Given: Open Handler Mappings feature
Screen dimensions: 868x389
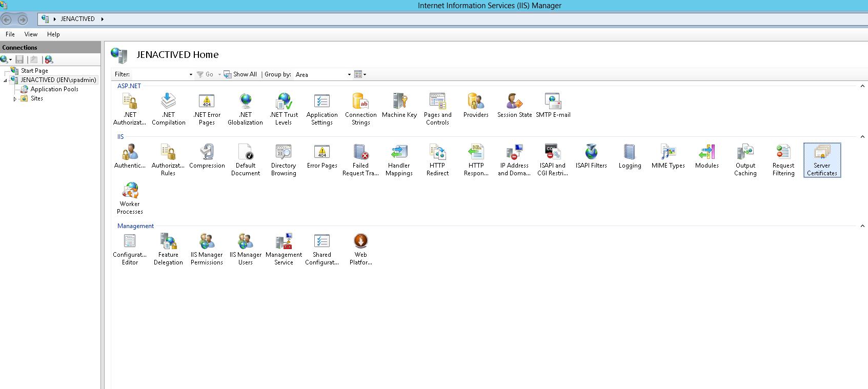Looking at the screenshot, I should pyautogui.click(x=399, y=159).
